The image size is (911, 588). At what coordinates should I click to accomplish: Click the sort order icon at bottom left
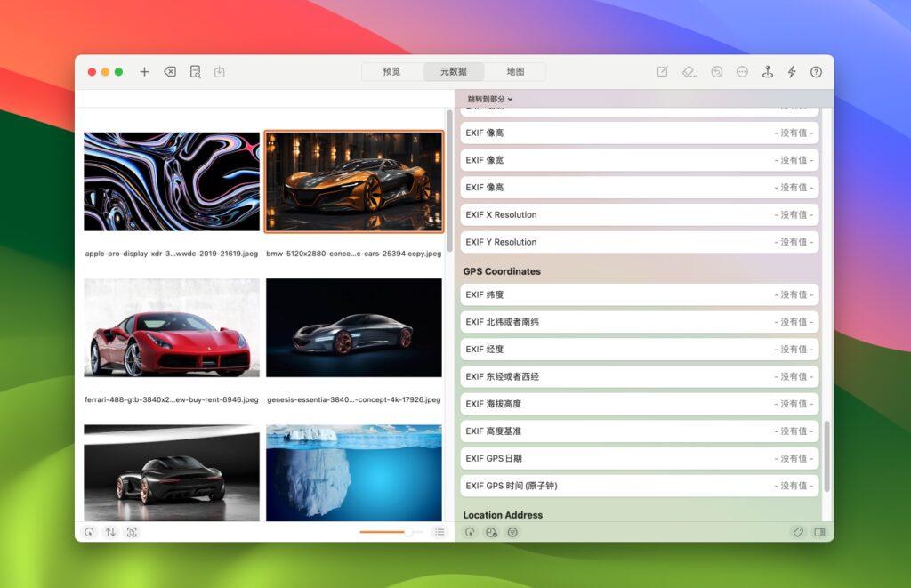[x=110, y=531]
